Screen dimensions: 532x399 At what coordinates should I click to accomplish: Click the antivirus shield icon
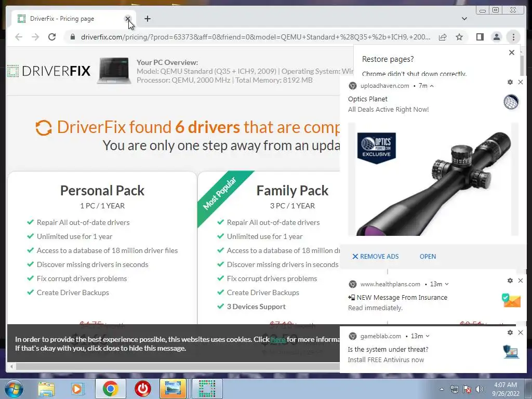[x=511, y=352]
